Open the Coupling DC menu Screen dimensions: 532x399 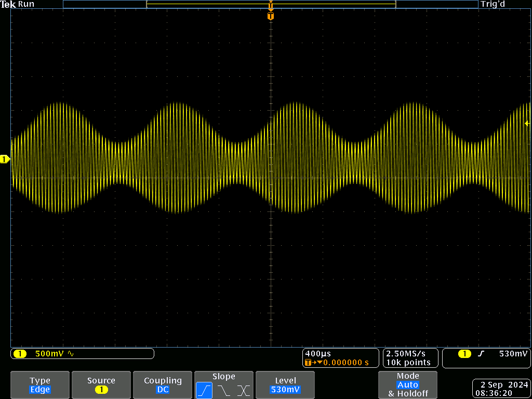tap(163, 385)
